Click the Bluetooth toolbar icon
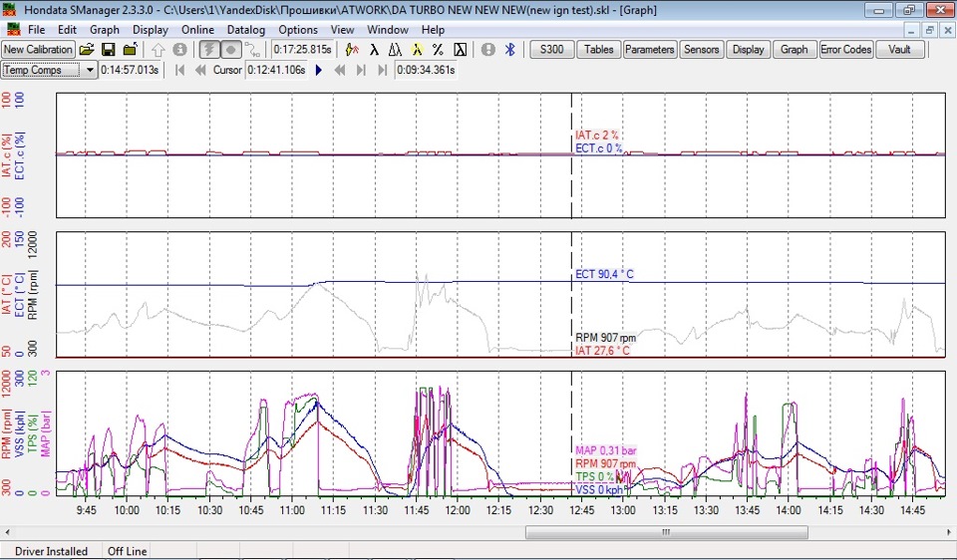The image size is (957, 560). pyautogui.click(x=510, y=50)
